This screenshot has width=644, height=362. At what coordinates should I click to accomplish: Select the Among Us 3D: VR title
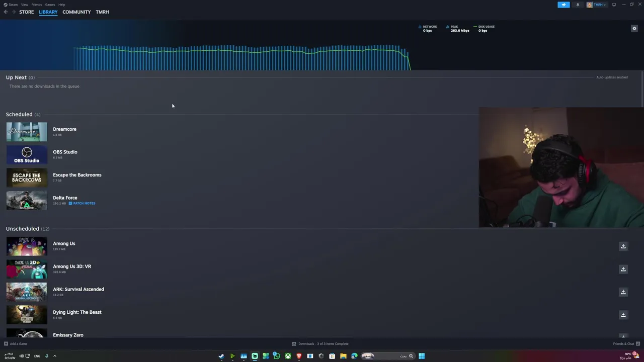(x=72, y=266)
